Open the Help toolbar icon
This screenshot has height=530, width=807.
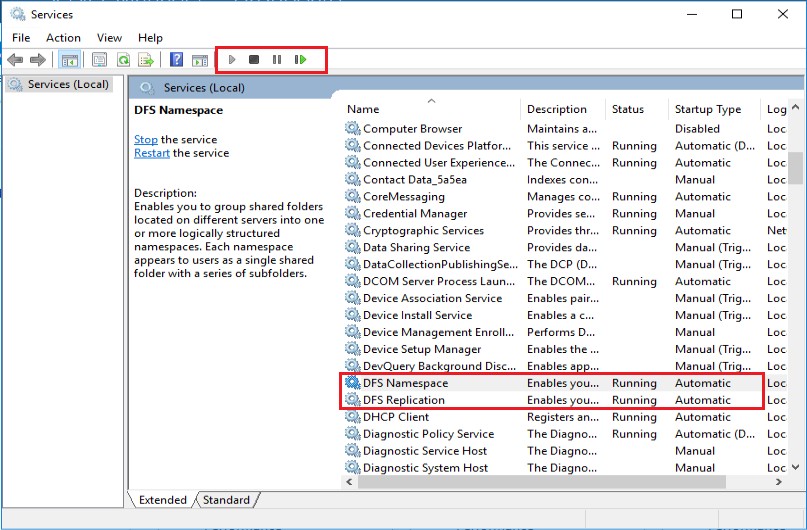pos(176,60)
